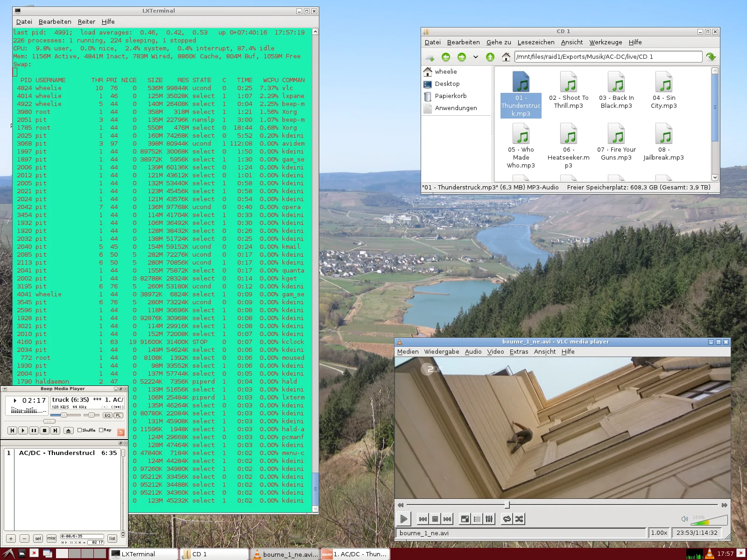Toggle VLC fullscreen mode button
Screen dimensions: 747x560
point(465,519)
